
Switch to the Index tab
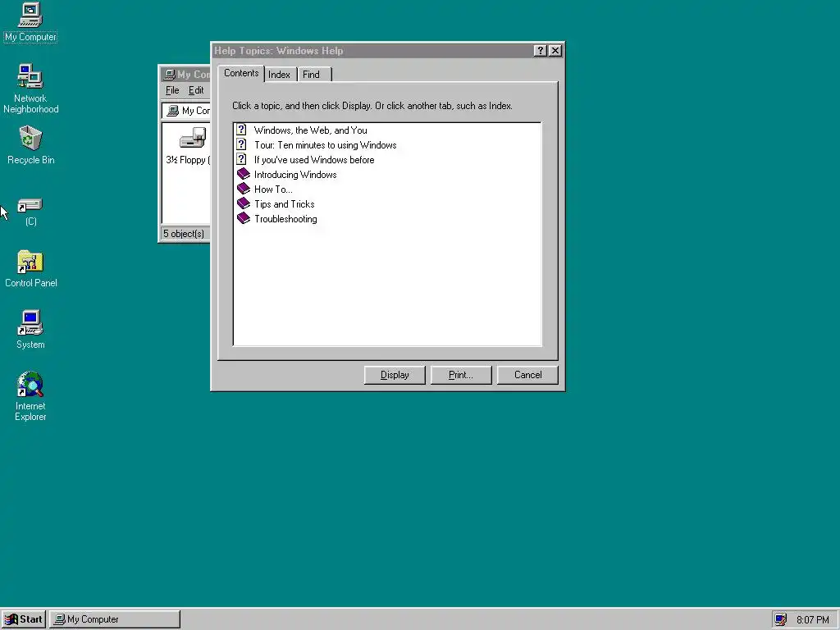pos(280,75)
